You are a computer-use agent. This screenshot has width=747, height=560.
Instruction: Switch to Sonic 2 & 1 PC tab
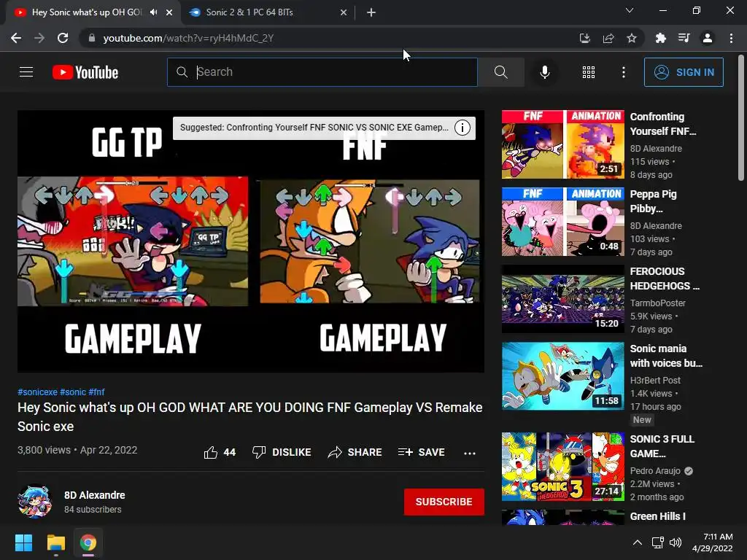coord(268,12)
